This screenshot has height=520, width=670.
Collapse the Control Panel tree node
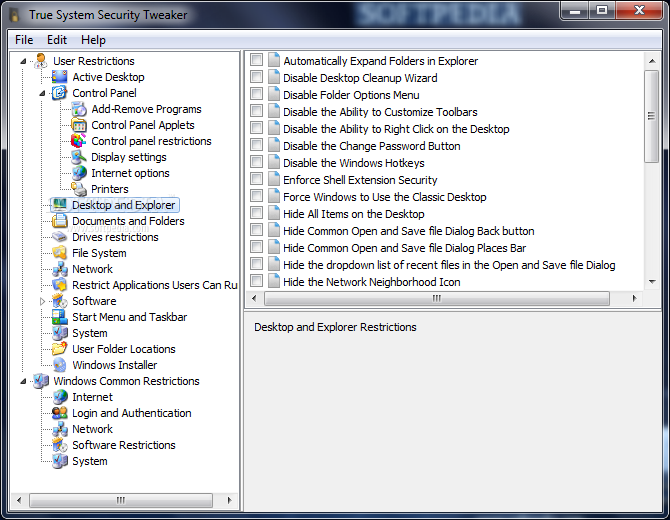(42, 93)
